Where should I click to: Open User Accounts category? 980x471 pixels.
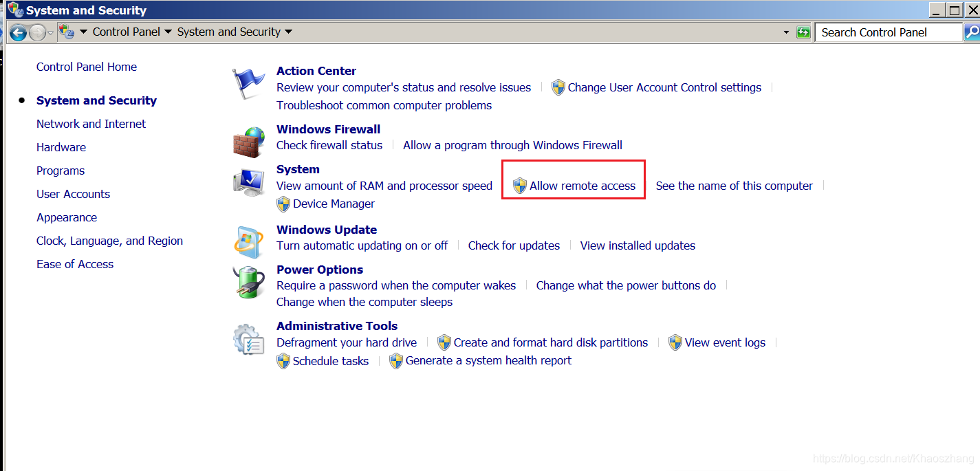74,194
